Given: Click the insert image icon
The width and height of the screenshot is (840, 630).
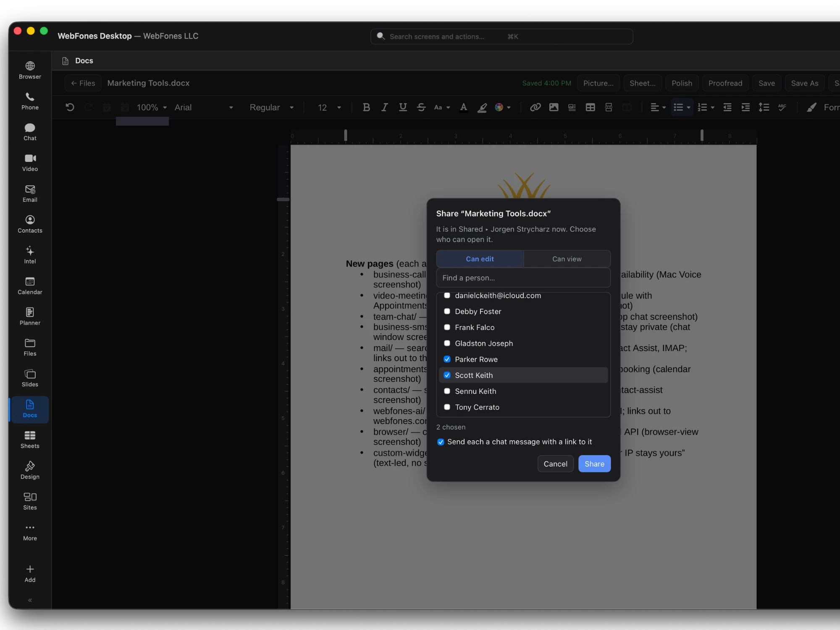Looking at the screenshot, I should coord(554,108).
